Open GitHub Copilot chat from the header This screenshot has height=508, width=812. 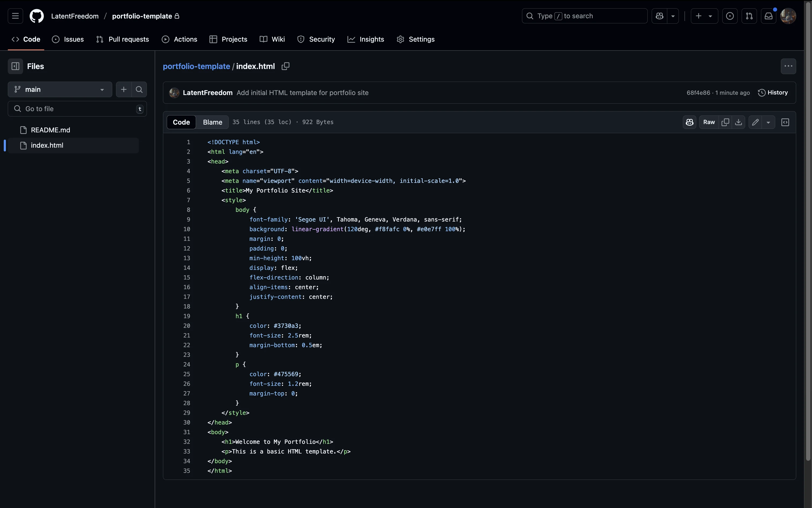tap(660, 16)
